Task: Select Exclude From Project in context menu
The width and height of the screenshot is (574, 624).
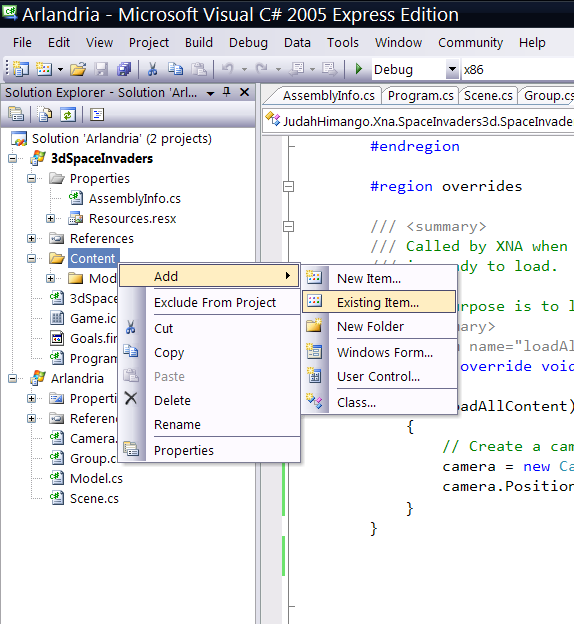Action: [x=209, y=302]
